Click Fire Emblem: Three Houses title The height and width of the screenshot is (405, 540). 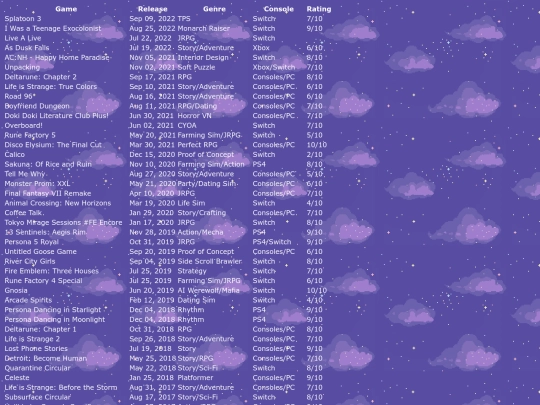coord(52,271)
